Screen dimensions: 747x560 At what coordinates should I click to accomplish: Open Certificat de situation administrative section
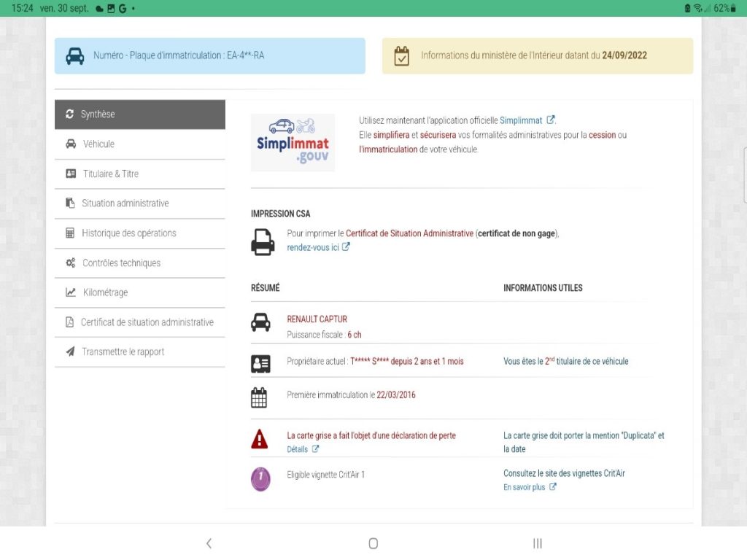tap(140, 322)
